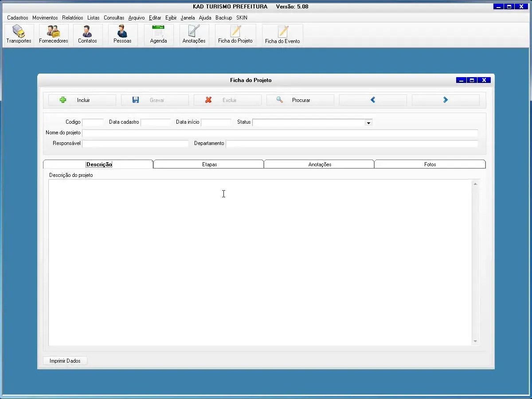The height and width of the screenshot is (399, 532).
Task: Open the Editar menu
Action: [x=155, y=18]
